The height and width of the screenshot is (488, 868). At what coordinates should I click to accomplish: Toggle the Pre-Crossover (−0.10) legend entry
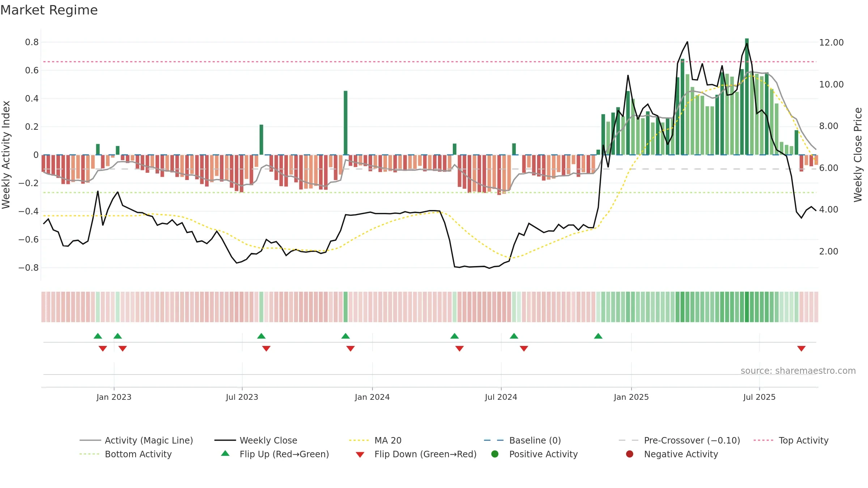[679, 440]
